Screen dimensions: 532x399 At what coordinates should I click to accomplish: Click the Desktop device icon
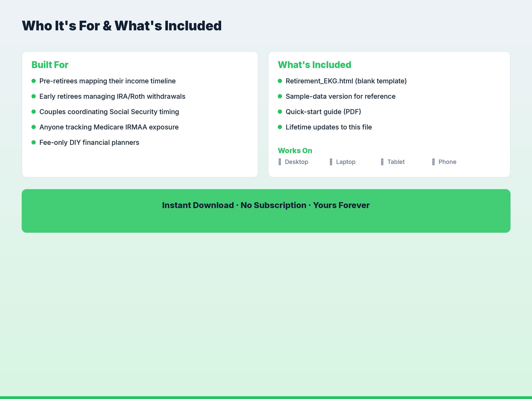280,162
